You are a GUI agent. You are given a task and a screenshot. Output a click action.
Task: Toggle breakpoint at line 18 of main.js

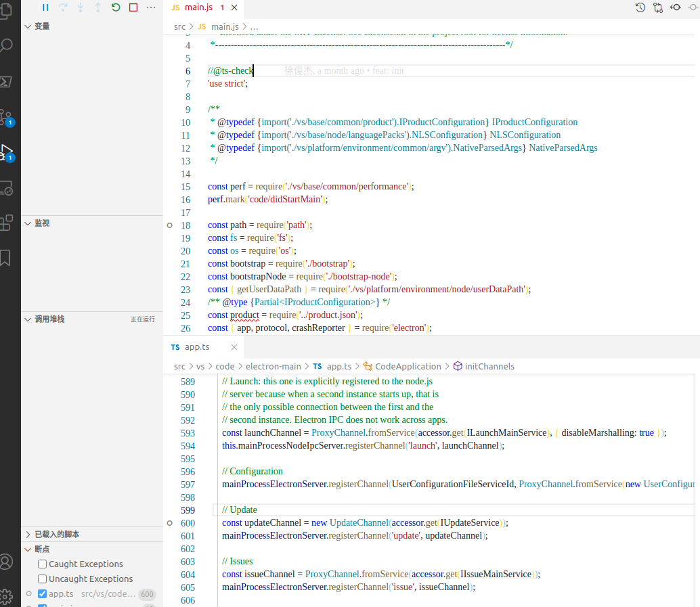point(170,225)
